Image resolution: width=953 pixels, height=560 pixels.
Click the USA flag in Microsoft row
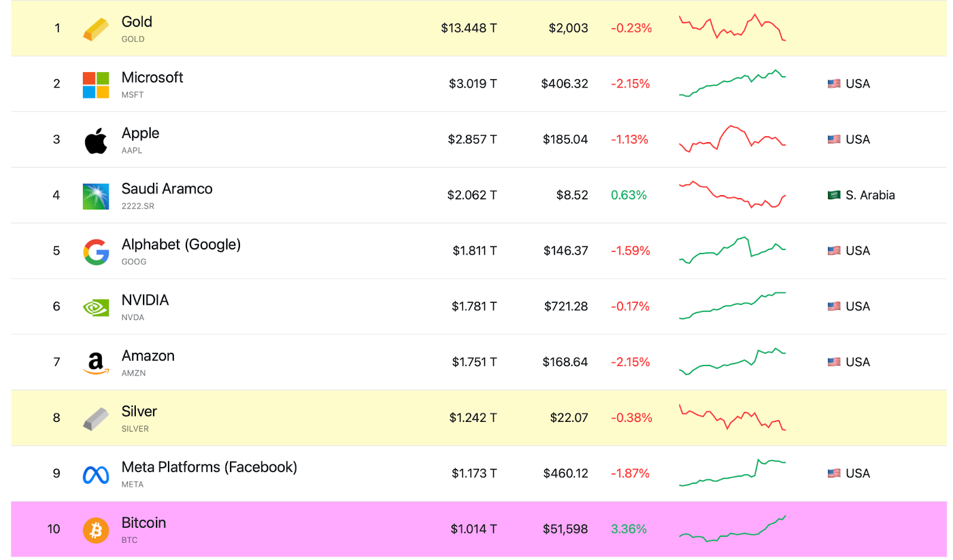point(834,84)
